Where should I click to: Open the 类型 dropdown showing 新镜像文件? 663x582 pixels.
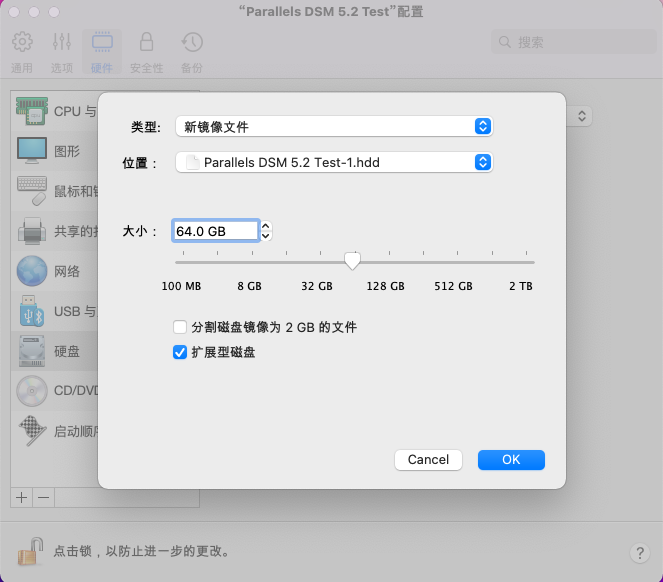click(x=334, y=126)
